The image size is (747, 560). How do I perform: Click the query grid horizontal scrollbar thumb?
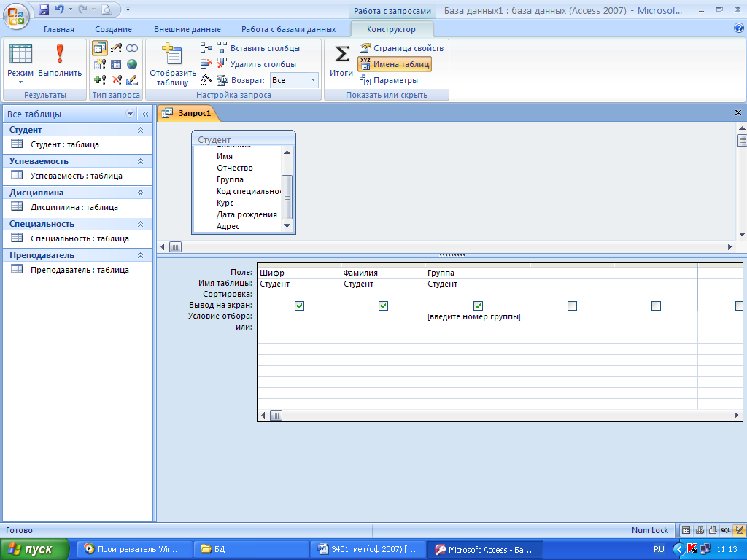276,415
